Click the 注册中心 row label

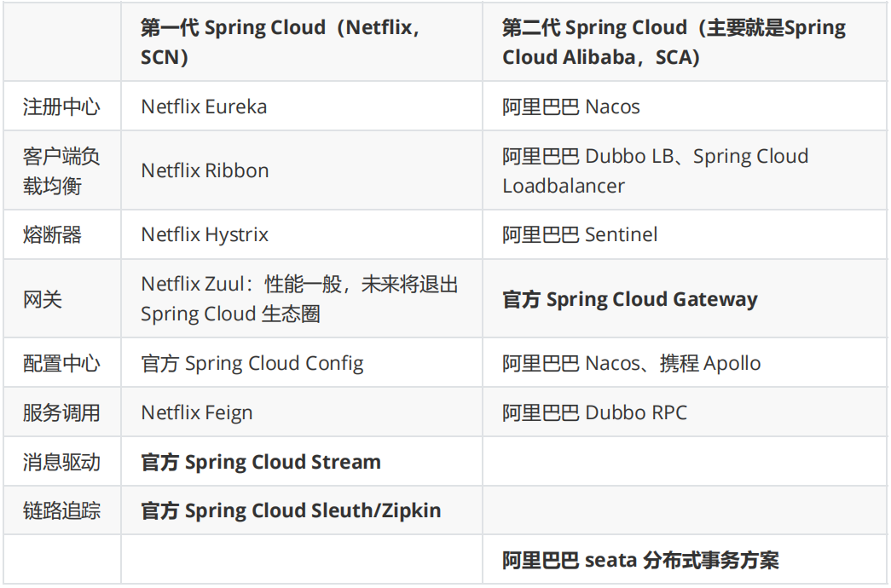tap(62, 107)
